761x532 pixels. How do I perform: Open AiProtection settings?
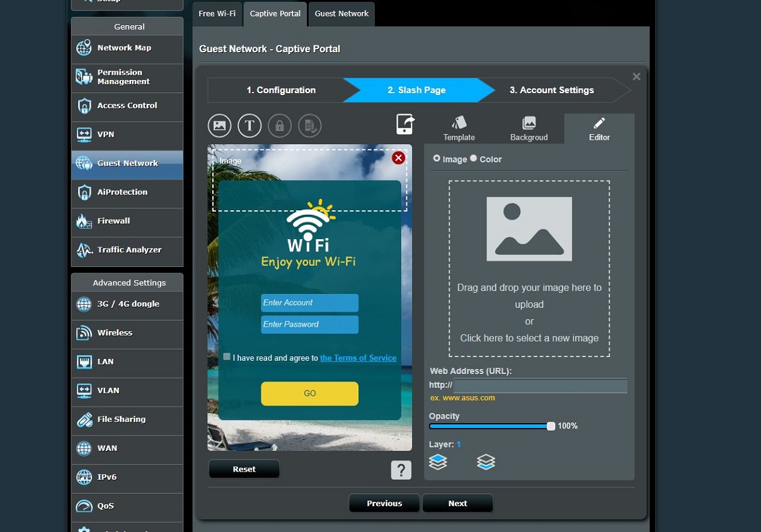coord(127,193)
